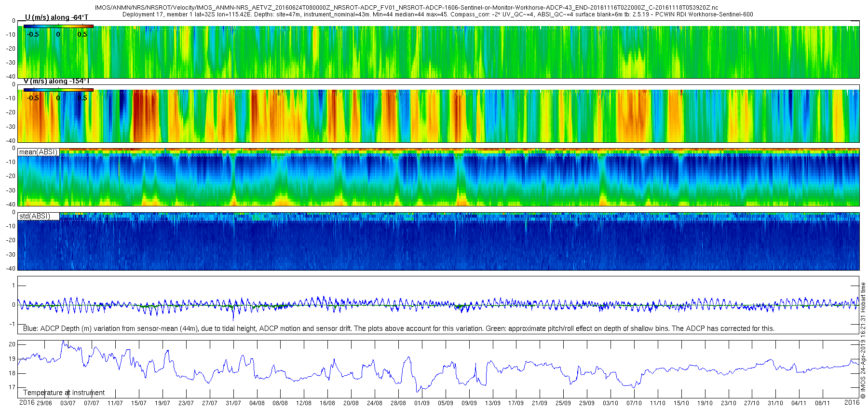Viewport: 868px width, 410px height.
Task: Click the vertical IMOS Hobart time stamp
Action: [863, 341]
